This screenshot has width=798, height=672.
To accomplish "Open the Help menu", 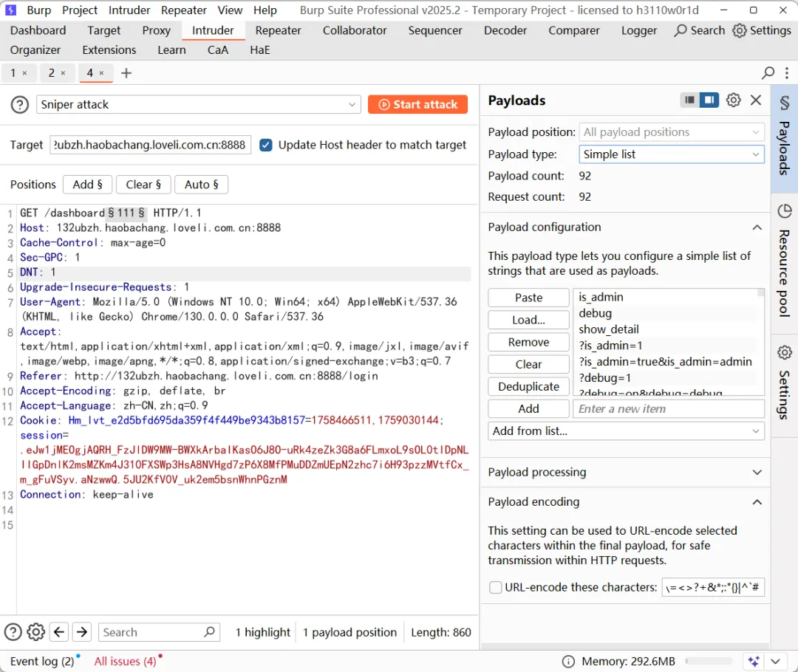I will point(265,10).
